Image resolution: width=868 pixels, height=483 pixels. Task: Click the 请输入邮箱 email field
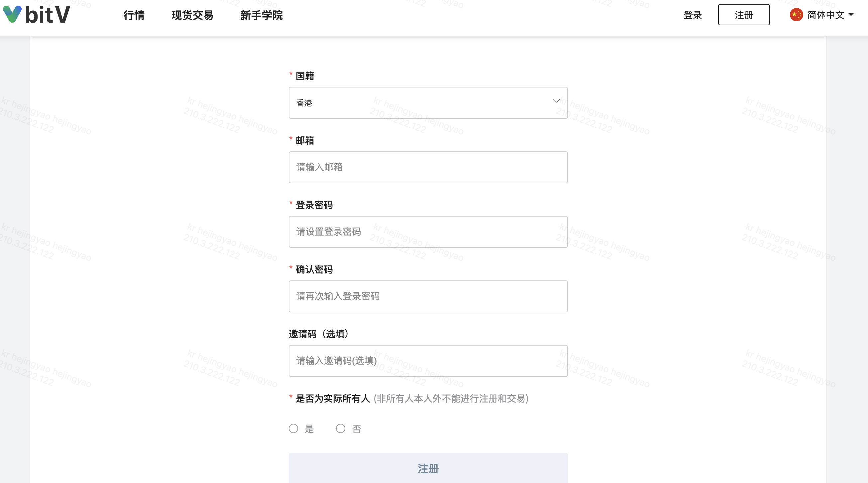(428, 167)
